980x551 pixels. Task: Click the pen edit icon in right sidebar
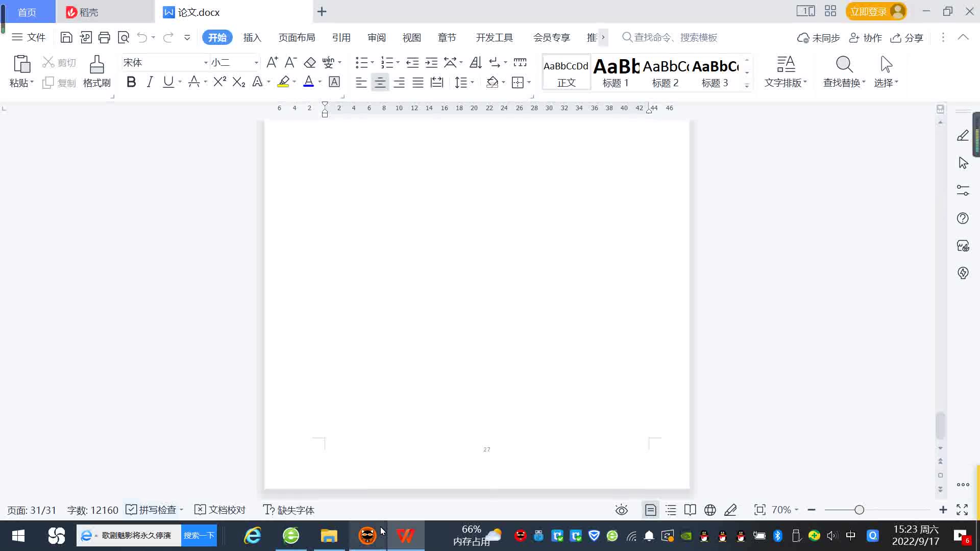point(963,135)
